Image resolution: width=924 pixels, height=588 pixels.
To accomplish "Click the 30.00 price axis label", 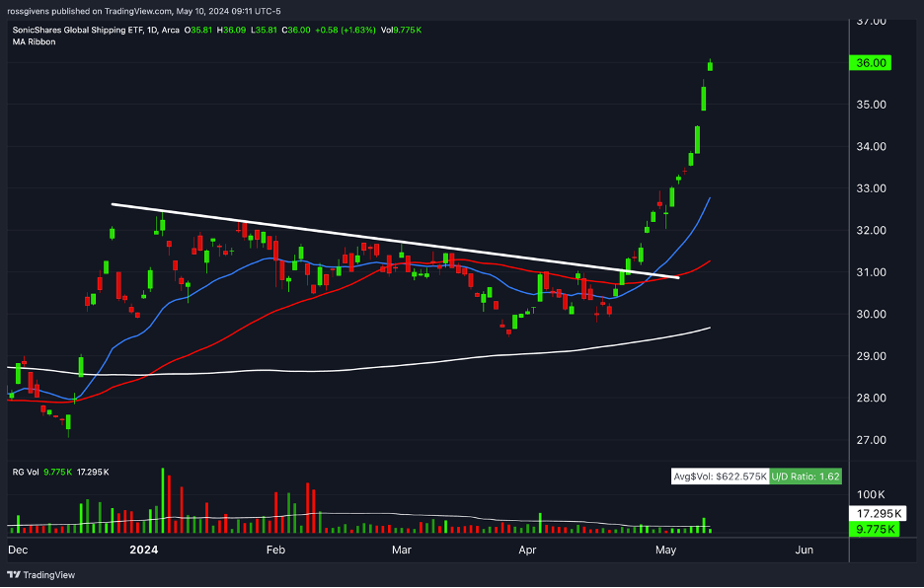I will [870, 314].
